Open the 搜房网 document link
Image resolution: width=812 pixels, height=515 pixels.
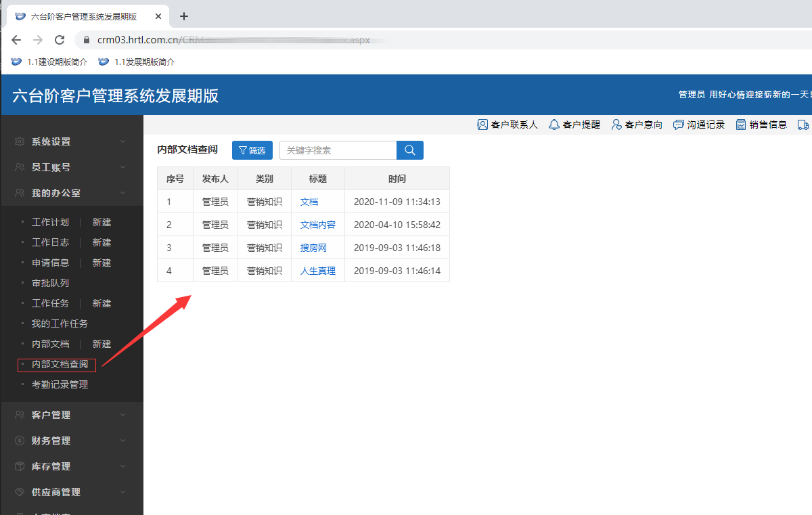tap(313, 248)
